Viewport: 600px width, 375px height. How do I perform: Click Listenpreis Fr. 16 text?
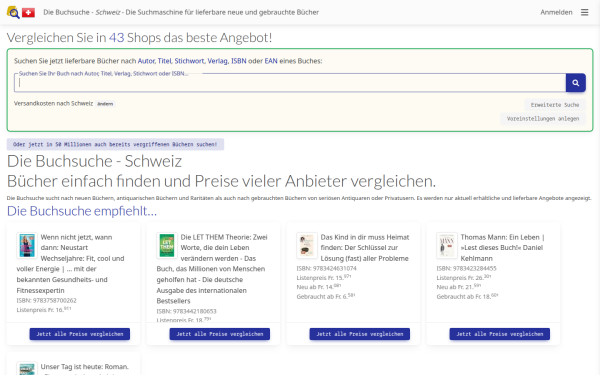coord(44,310)
